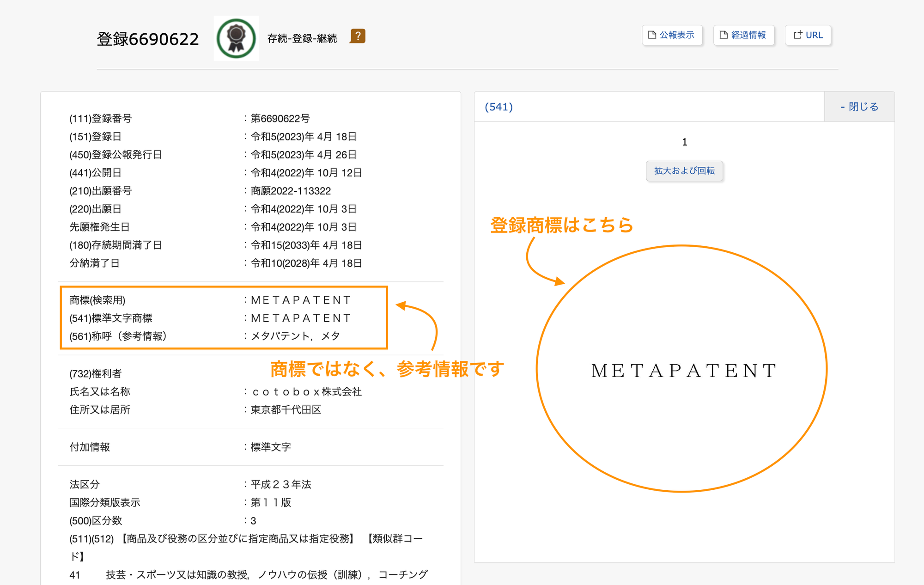Screen dimensions: 924x585
Task: Select the 氏名又は名称 field label
Action: (x=100, y=392)
